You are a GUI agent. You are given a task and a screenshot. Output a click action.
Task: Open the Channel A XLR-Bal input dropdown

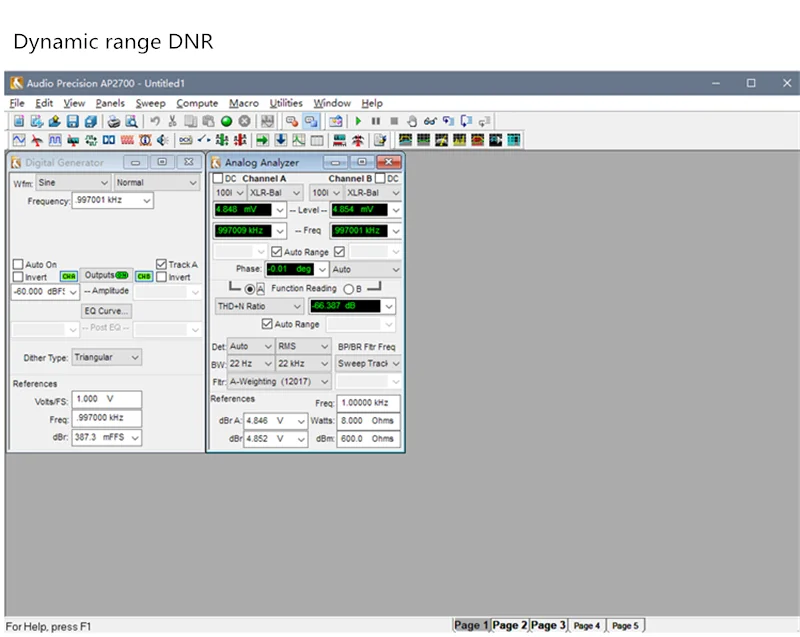pyautogui.click(x=275, y=193)
